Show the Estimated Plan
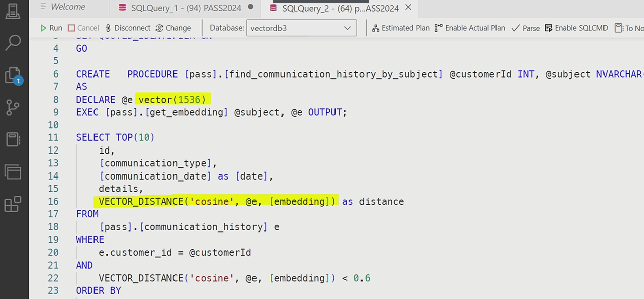 401,28
